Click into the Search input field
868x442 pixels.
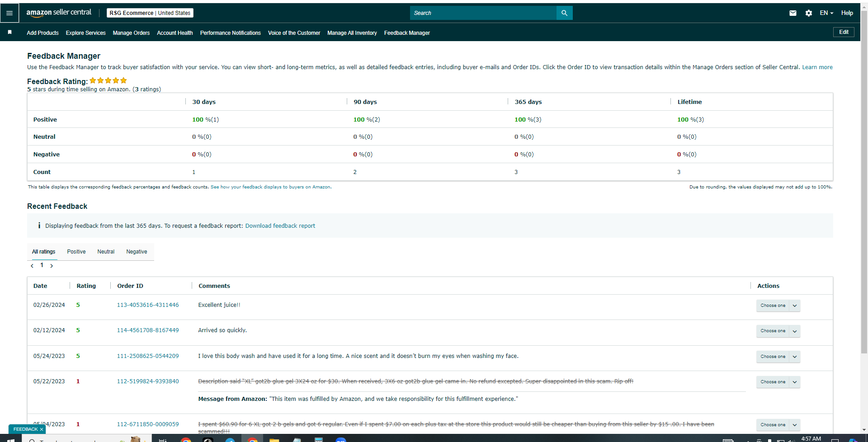tap(483, 13)
